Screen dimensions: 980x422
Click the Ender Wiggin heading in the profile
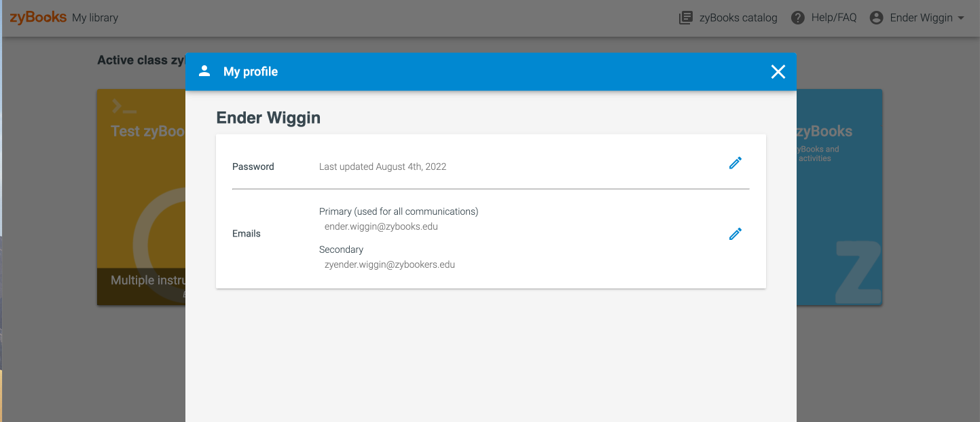[x=268, y=118]
